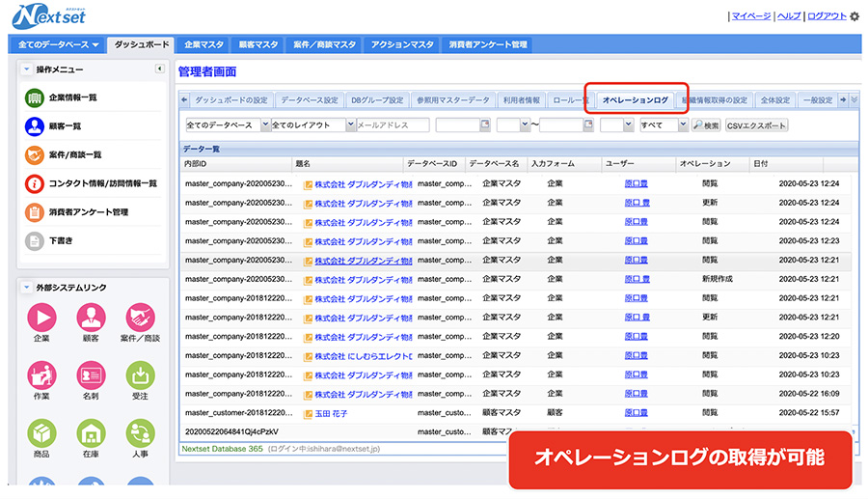Open the ヘルプ link
The width and height of the screenshot is (868, 499).
point(789,16)
